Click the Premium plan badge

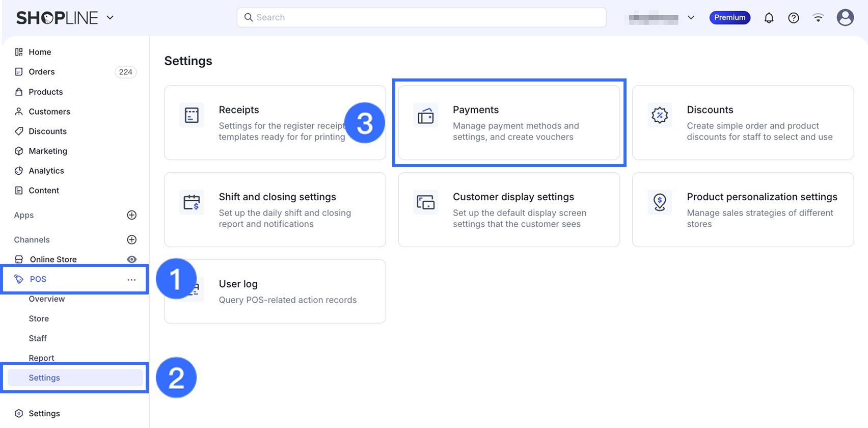click(729, 18)
